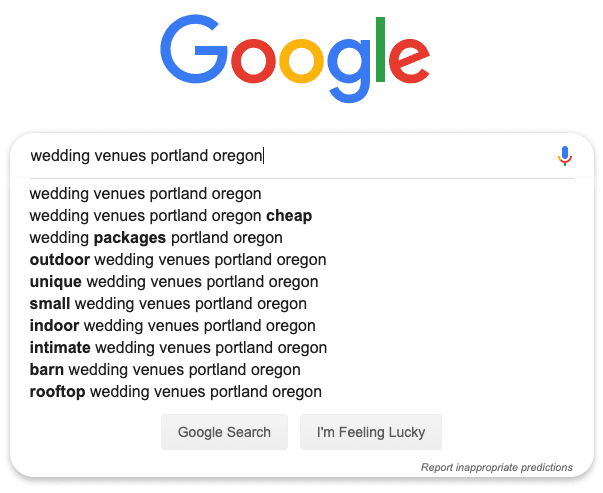Select the first suggestion "wedding venues portland oregon"

[x=145, y=193]
